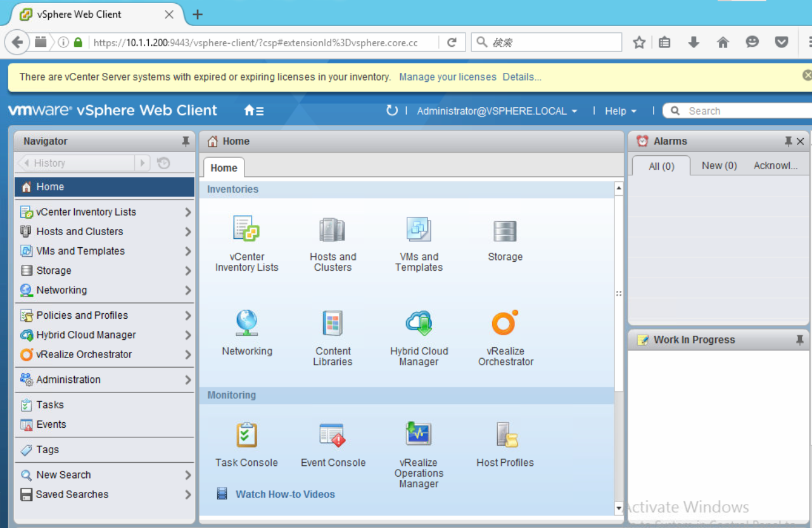Select Events in the Navigator
The height and width of the screenshot is (528, 812).
click(x=51, y=425)
